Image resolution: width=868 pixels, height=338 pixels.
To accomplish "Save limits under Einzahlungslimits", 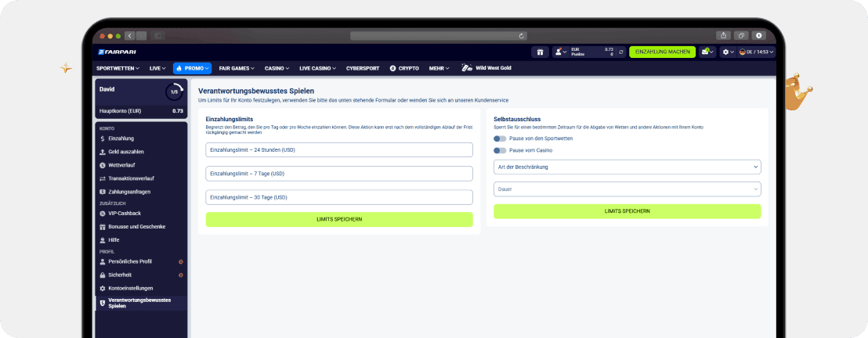I will (339, 219).
